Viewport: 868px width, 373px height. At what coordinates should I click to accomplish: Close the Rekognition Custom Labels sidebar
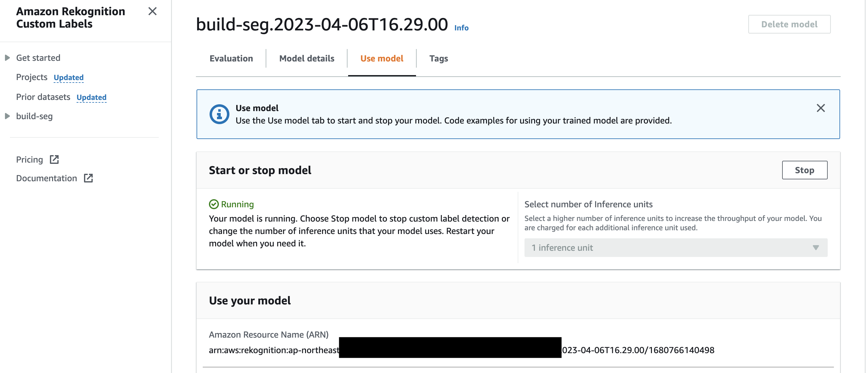(x=152, y=11)
